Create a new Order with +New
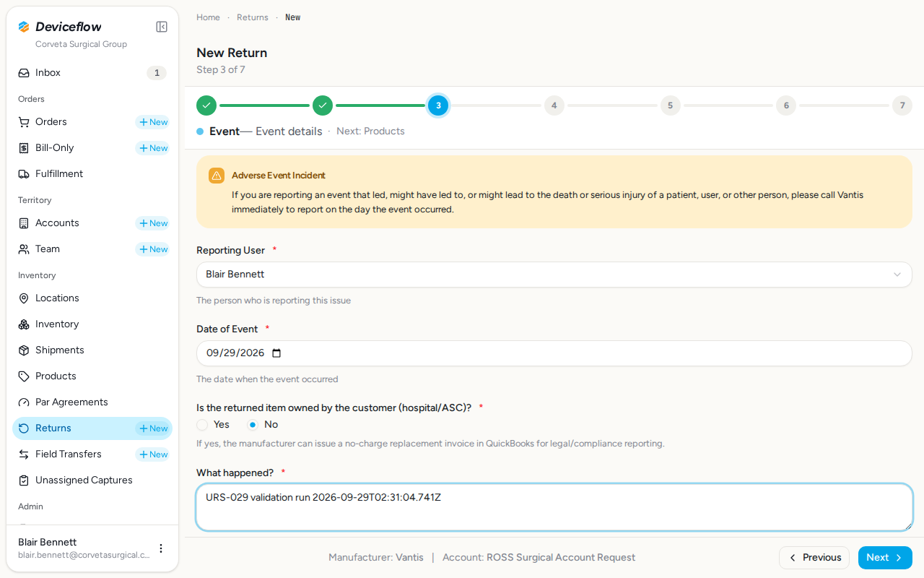This screenshot has height=578, width=924. click(153, 122)
